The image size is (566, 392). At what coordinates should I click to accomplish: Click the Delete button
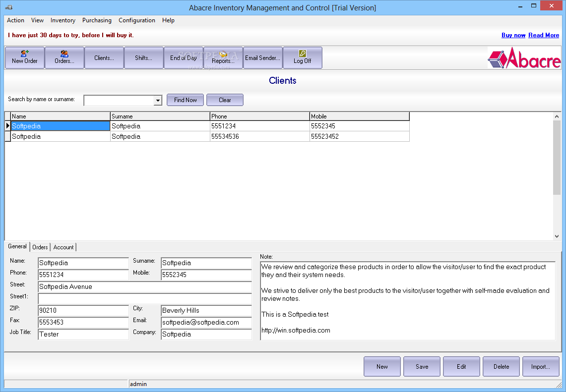501,366
